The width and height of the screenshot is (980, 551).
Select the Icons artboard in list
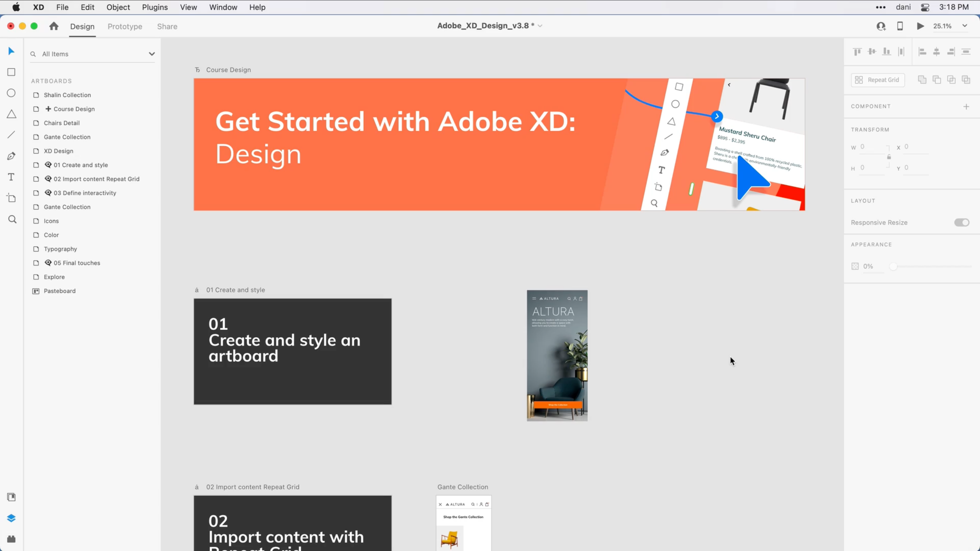tap(51, 221)
